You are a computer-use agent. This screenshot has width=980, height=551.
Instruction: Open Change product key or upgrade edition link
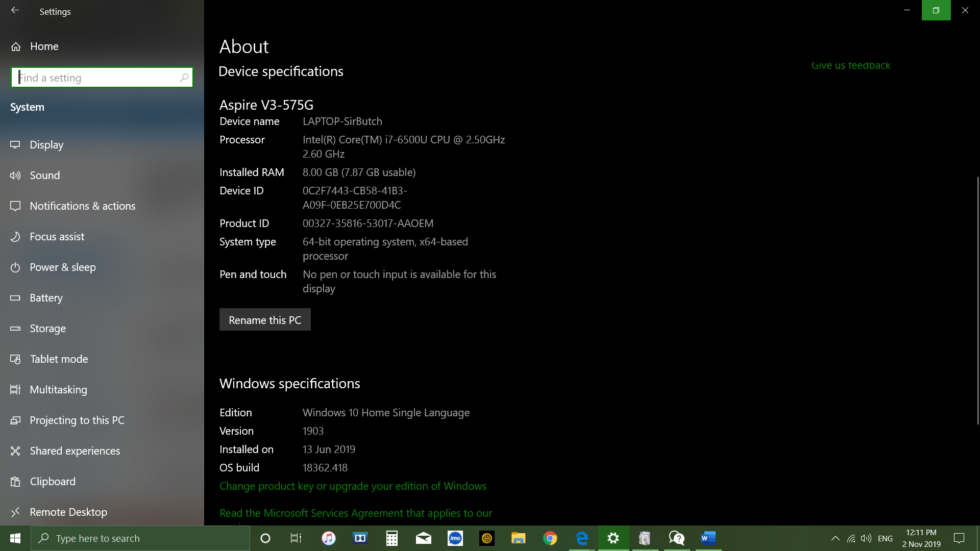[x=353, y=486]
